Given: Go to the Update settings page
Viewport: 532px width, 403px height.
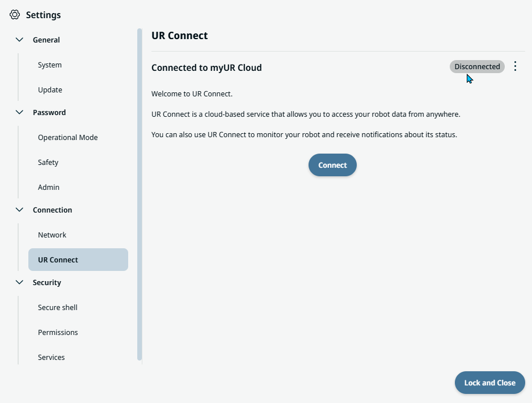Looking at the screenshot, I should 50,90.
